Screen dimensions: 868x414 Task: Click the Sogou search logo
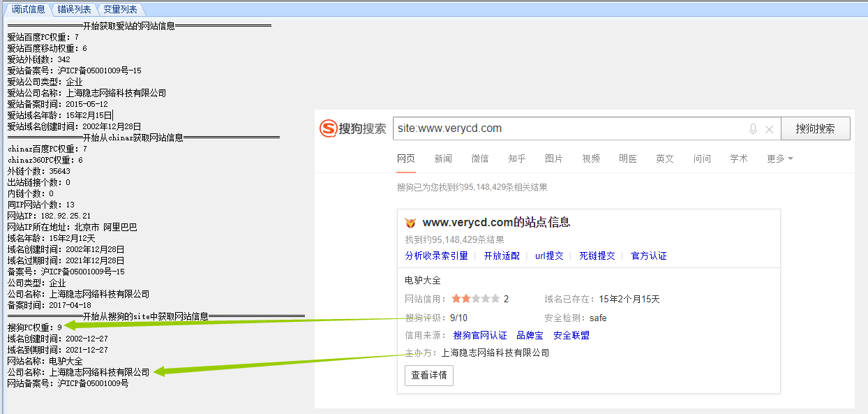click(352, 128)
